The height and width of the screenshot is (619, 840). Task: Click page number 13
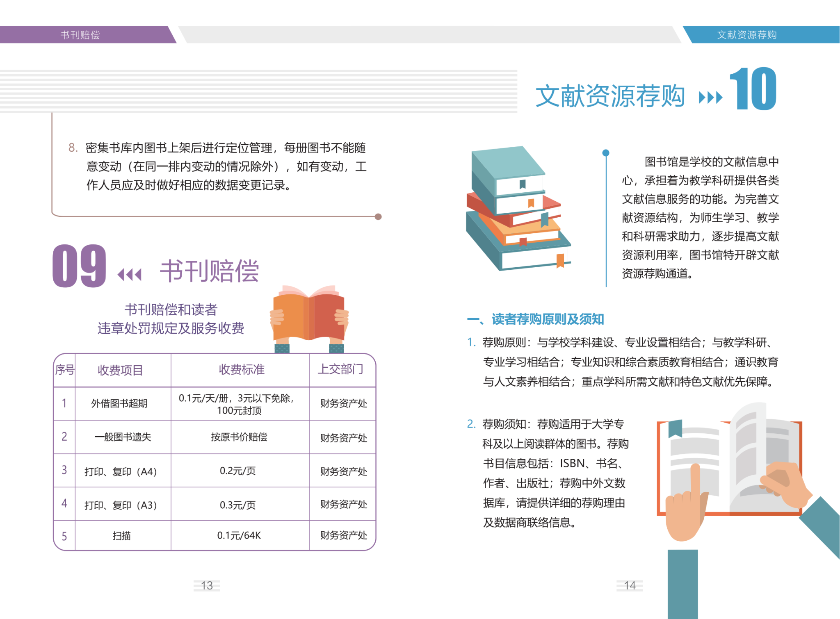tap(207, 585)
